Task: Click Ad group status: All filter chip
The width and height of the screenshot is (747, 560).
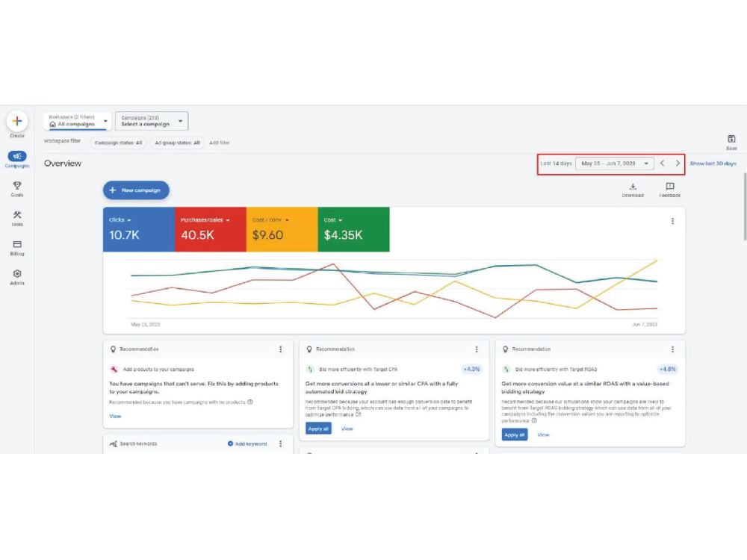Action: [177, 143]
